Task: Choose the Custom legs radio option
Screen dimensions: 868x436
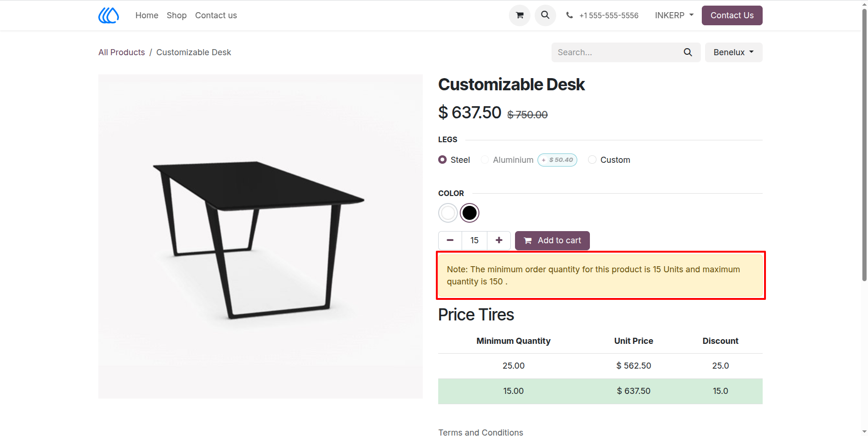Action: coord(592,160)
